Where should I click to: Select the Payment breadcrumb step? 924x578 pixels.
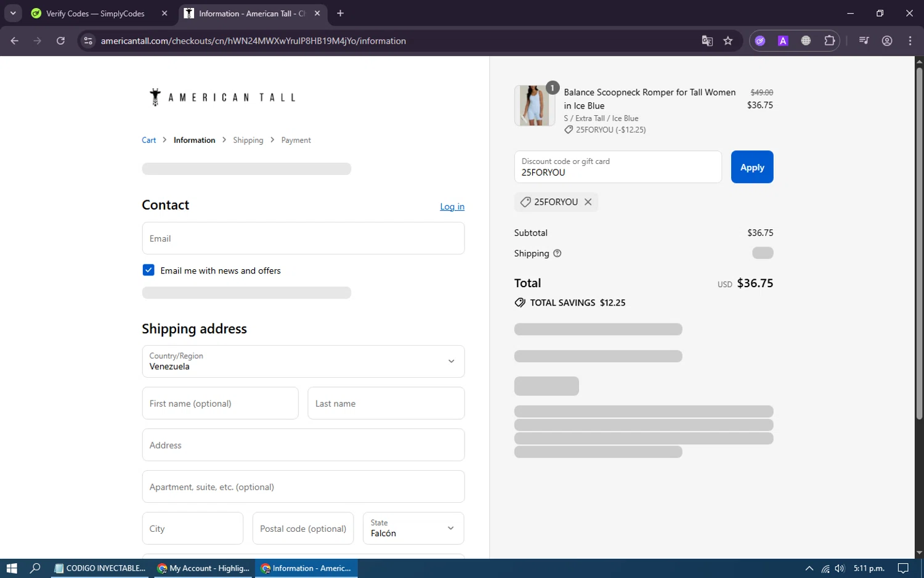pos(296,140)
